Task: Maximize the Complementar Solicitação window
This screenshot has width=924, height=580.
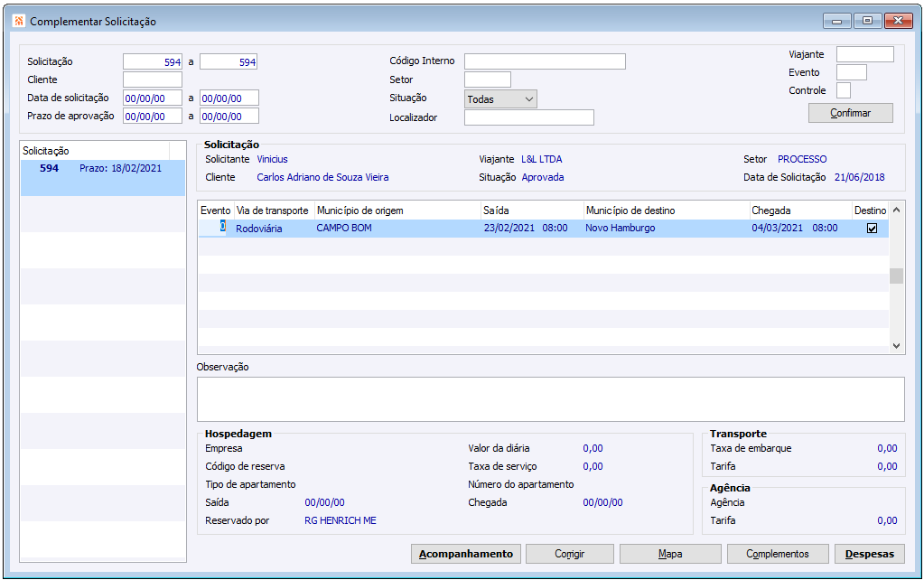Action: [867, 21]
